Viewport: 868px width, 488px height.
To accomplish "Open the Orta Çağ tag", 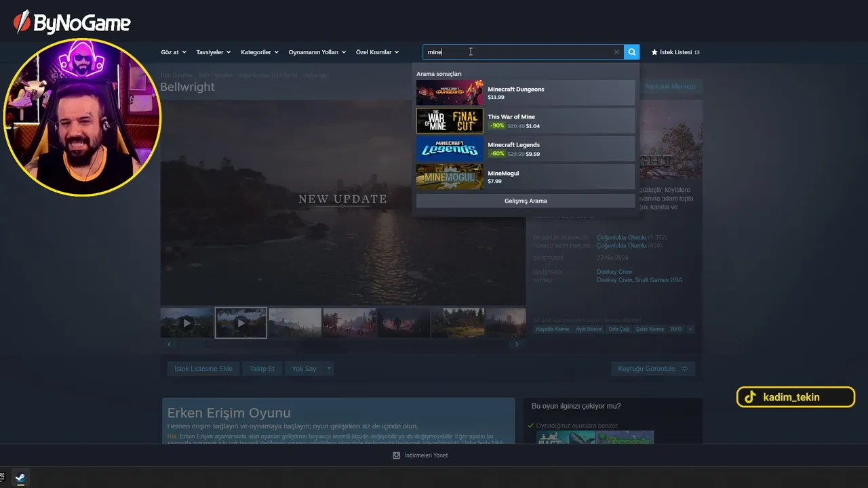I will click(x=618, y=329).
